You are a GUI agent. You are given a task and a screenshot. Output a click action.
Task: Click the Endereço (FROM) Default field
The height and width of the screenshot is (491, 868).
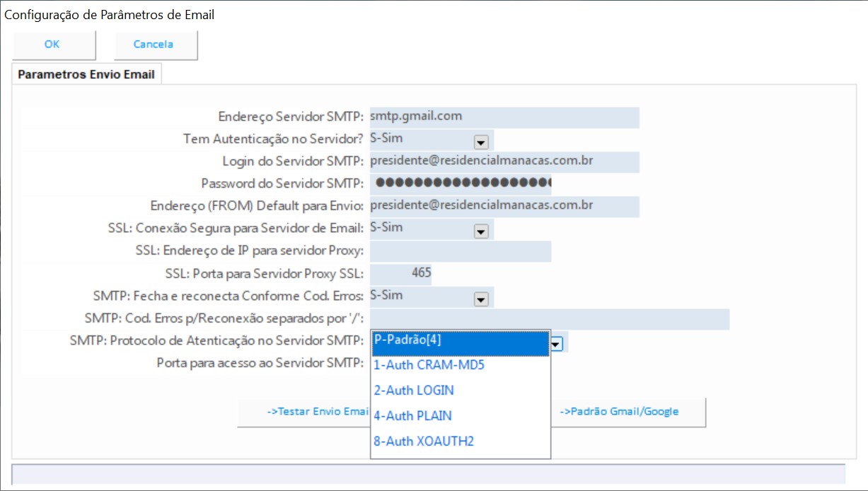[504, 206]
